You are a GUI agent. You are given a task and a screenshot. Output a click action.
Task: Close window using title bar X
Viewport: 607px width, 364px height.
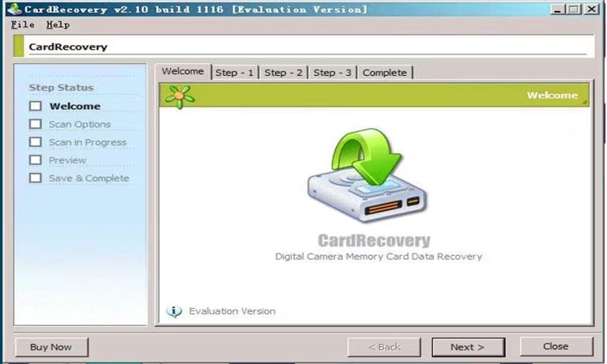click(x=591, y=9)
